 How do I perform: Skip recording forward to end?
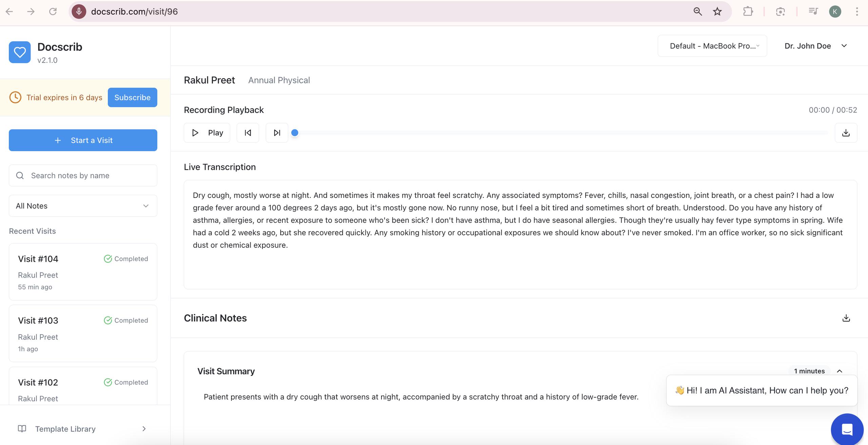coord(277,133)
